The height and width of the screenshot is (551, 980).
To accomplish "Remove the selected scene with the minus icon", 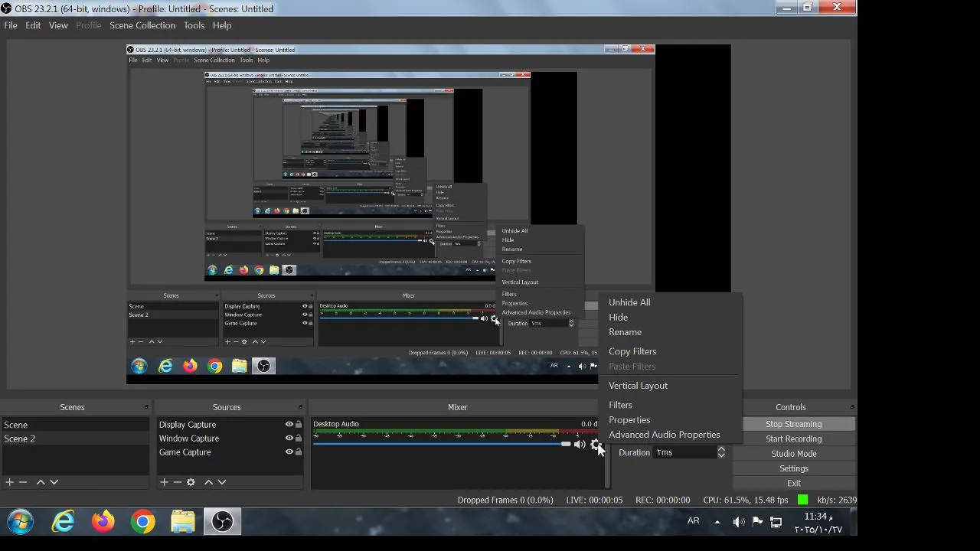I will point(23,482).
